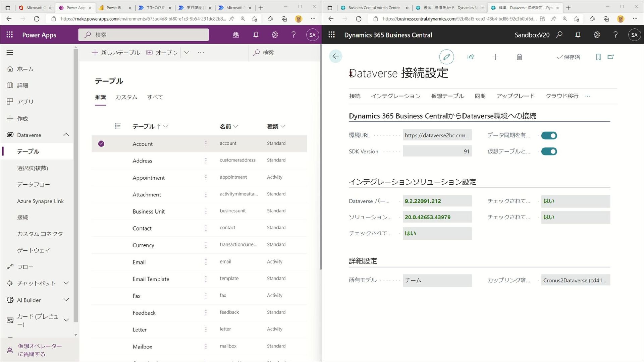The width and height of the screenshot is (644, 362).
Task: Click the back arrow on Dataverse 接続設定 page
Action: (x=335, y=57)
